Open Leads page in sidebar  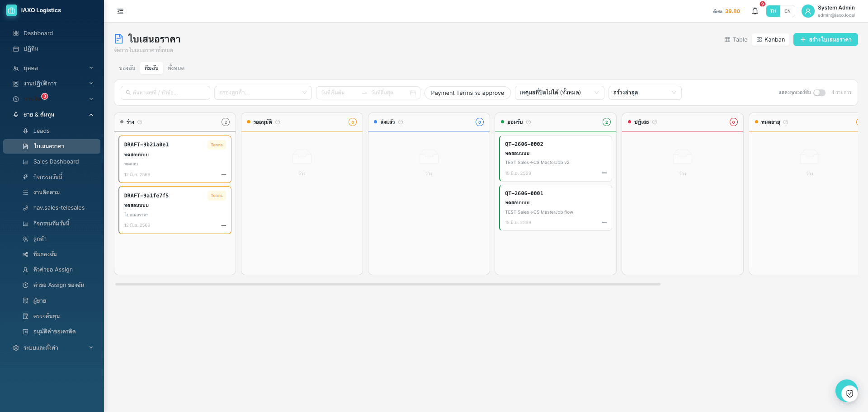coord(52,131)
